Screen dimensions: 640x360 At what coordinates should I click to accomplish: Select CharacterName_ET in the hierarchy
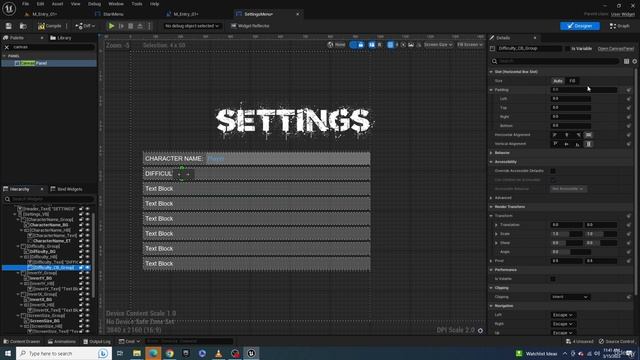tap(52, 241)
